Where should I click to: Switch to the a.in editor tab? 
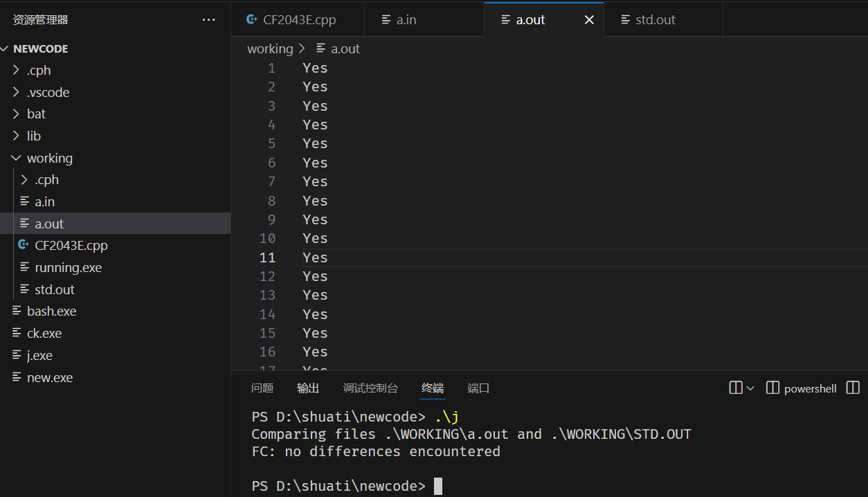tap(424, 19)
